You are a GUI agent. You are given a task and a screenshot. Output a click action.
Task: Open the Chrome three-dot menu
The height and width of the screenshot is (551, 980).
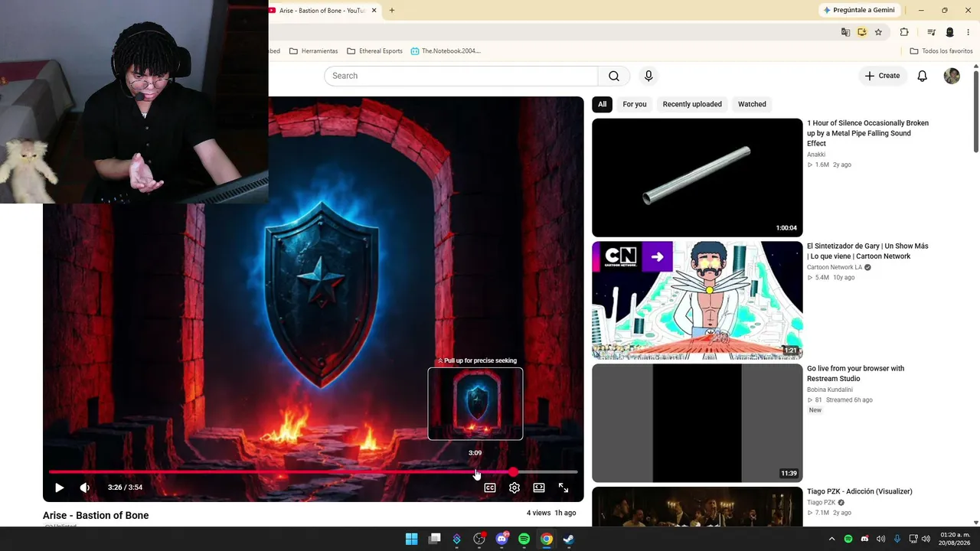969,32
